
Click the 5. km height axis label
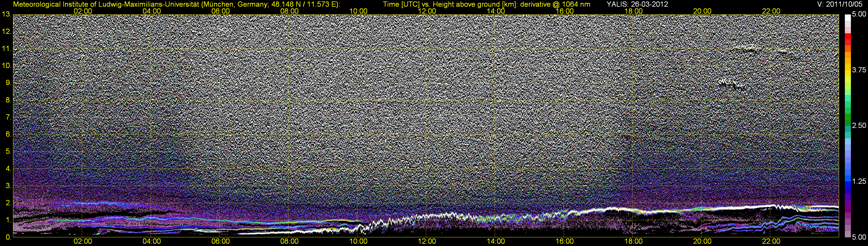8,151
